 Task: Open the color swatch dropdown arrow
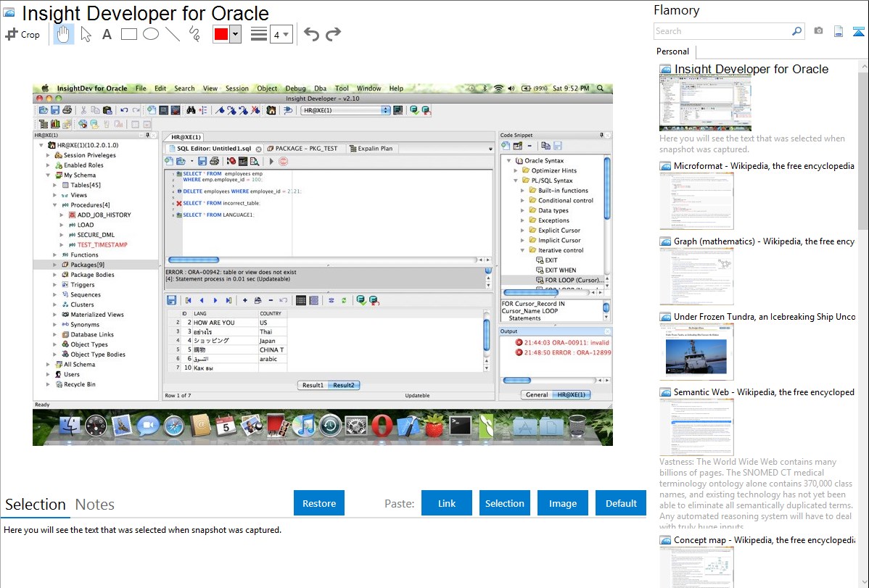(x=236, y=34)
